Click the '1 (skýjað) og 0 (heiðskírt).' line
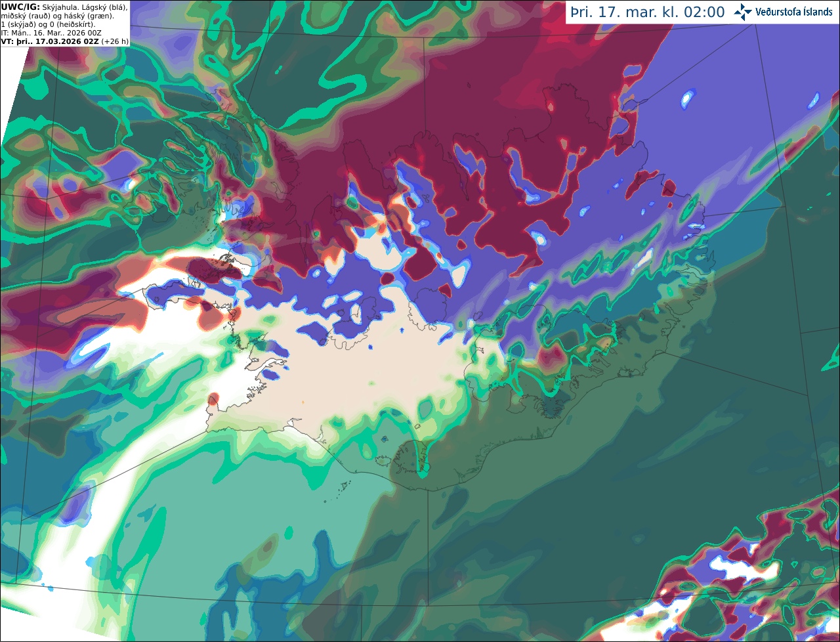The width and height of the screenshot is (840, 642). 48,24
